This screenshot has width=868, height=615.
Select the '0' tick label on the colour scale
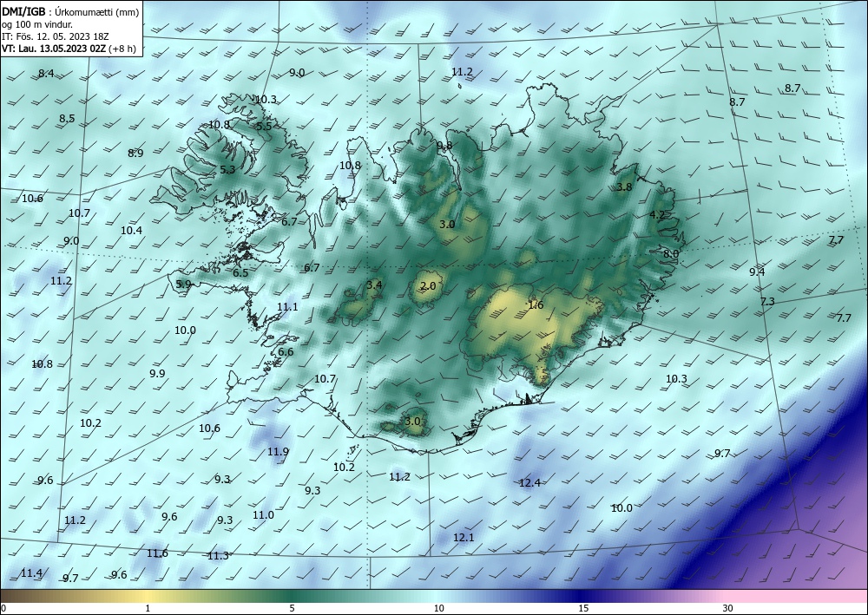click(x=3, y=608)
